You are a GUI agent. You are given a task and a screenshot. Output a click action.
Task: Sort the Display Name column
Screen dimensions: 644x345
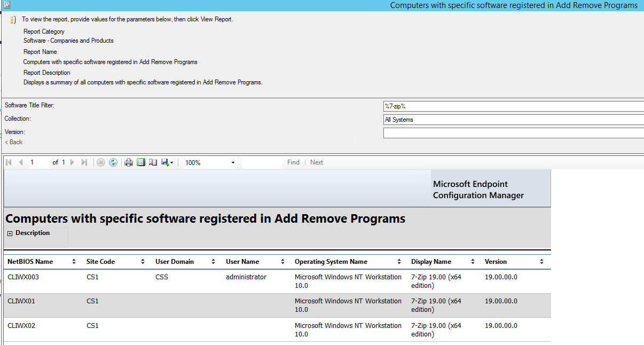point(472,262)
